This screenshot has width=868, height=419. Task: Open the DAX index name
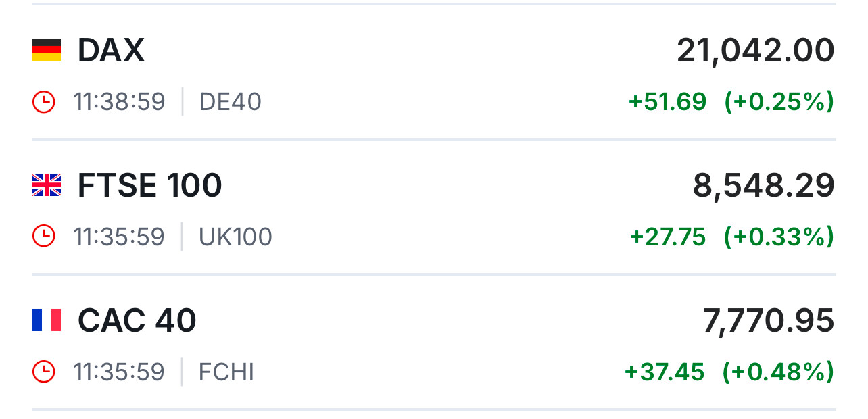click(x=111, y=51)
